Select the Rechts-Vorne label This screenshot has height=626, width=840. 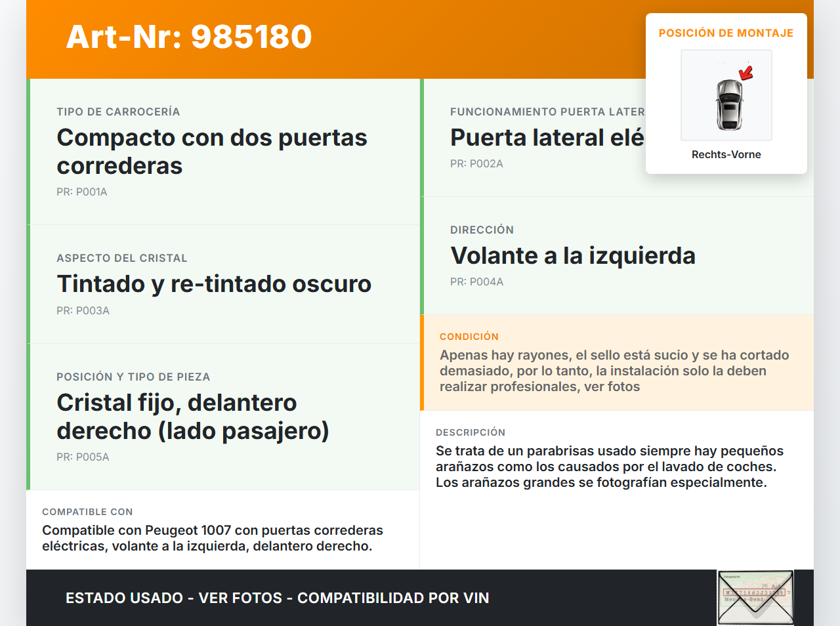[x=726, y=154]
